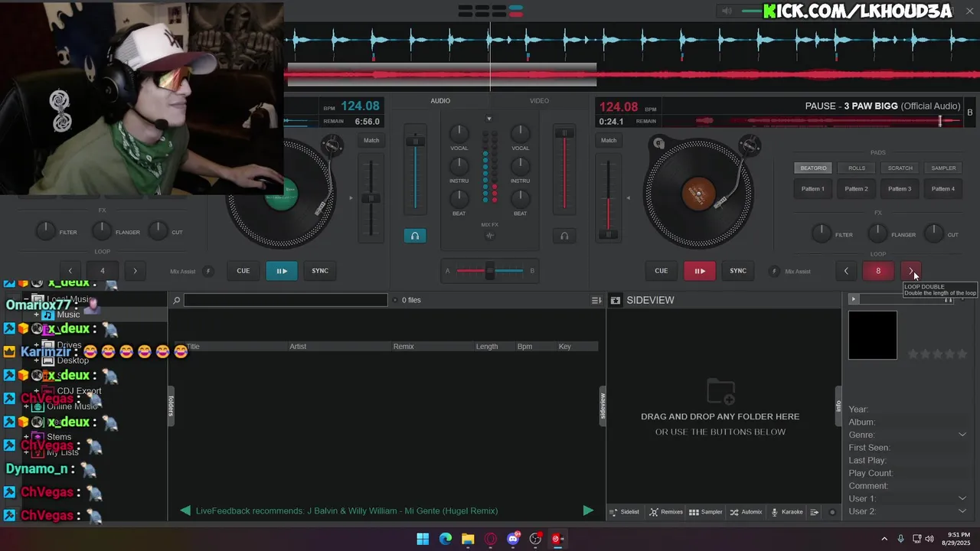Trigger Pattern 1 pad
This screenshot has width=980, height=551.
813,188
